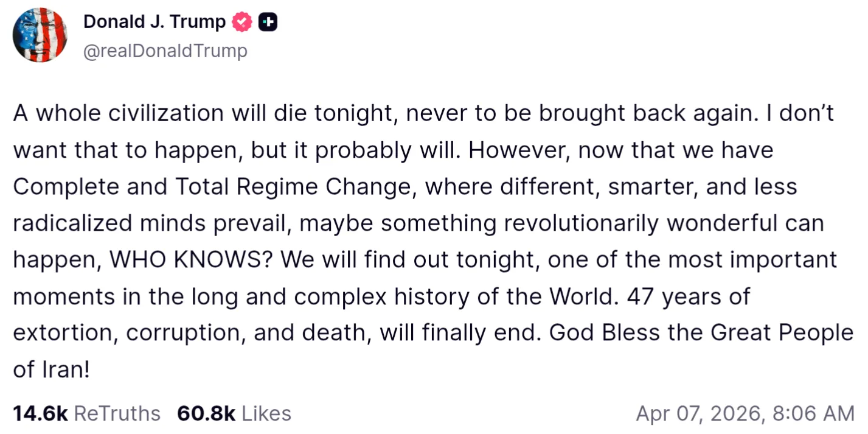
Task: Click the black plus badge icon
Action: tap(268, 23)
